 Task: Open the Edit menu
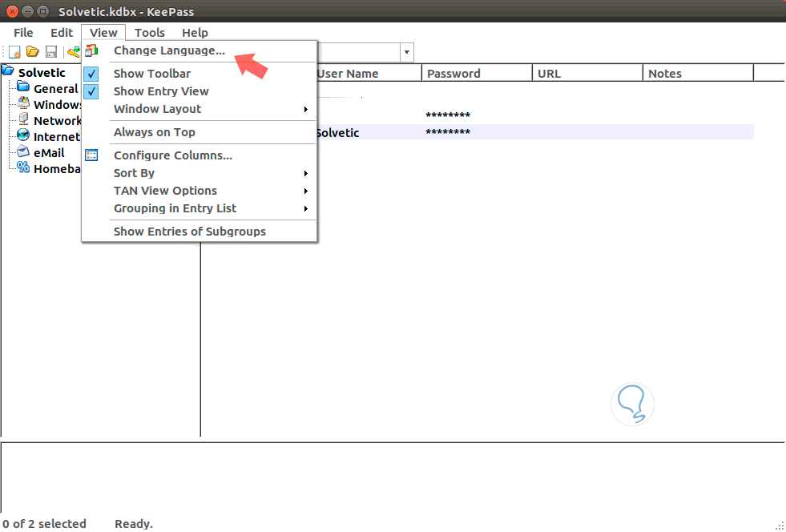[62, 33]
